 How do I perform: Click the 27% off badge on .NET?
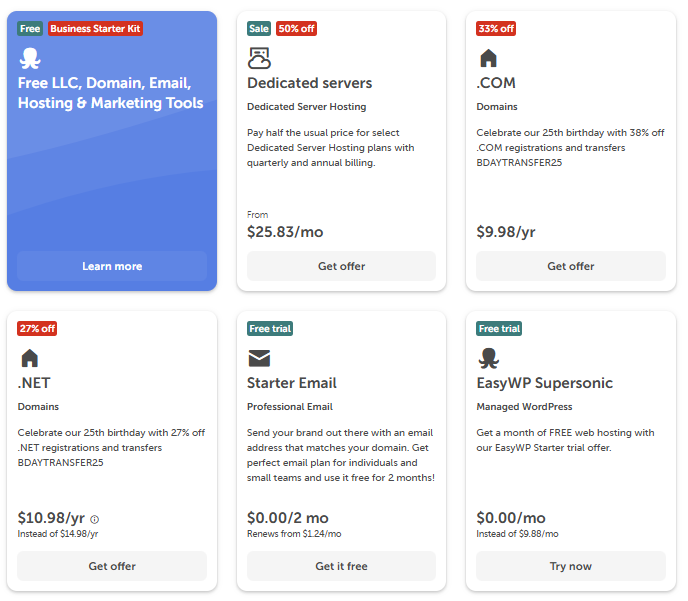point(37,329)
